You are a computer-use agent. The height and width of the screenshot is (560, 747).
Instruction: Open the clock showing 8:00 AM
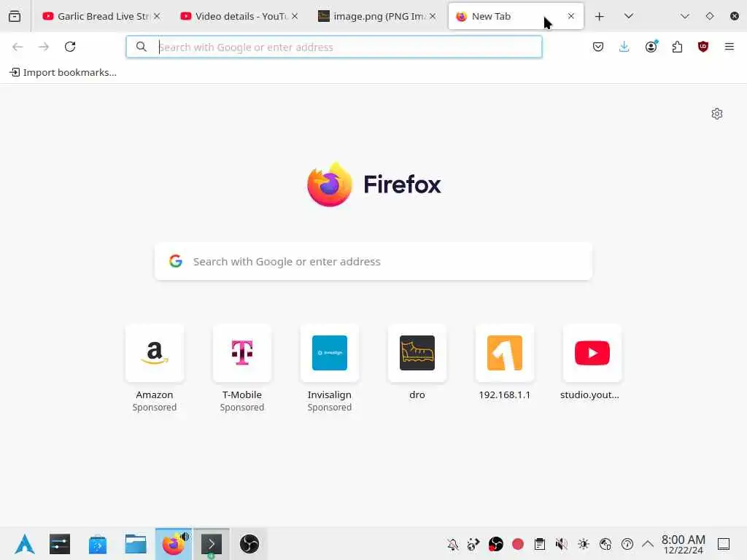point(683,544)
